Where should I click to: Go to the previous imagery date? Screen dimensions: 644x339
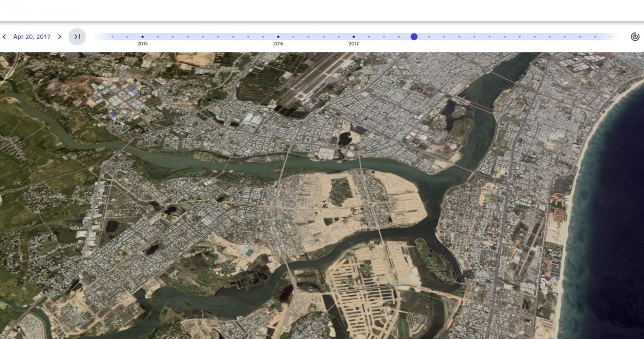4,37
